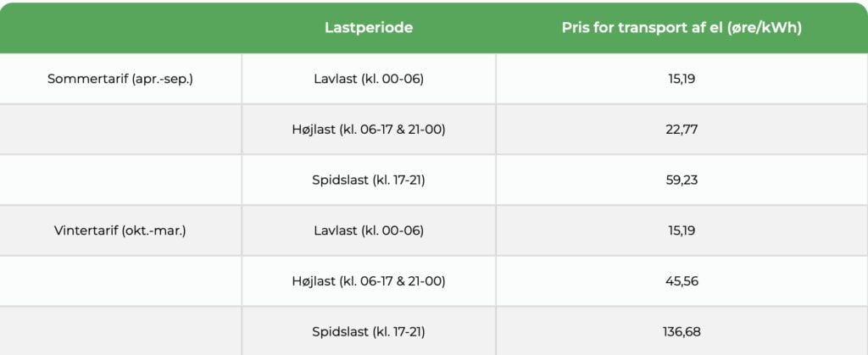The height and width of the screenshot is (355, 868).
Task: Click Lavlast (kl. 00-06) in the winter rows
Action: coord(369,230)
